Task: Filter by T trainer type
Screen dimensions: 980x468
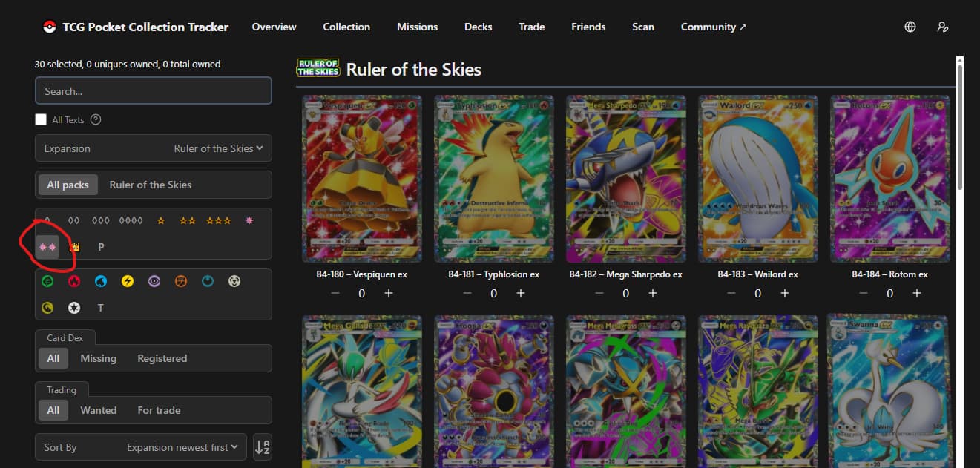Action: coord(101,307)
